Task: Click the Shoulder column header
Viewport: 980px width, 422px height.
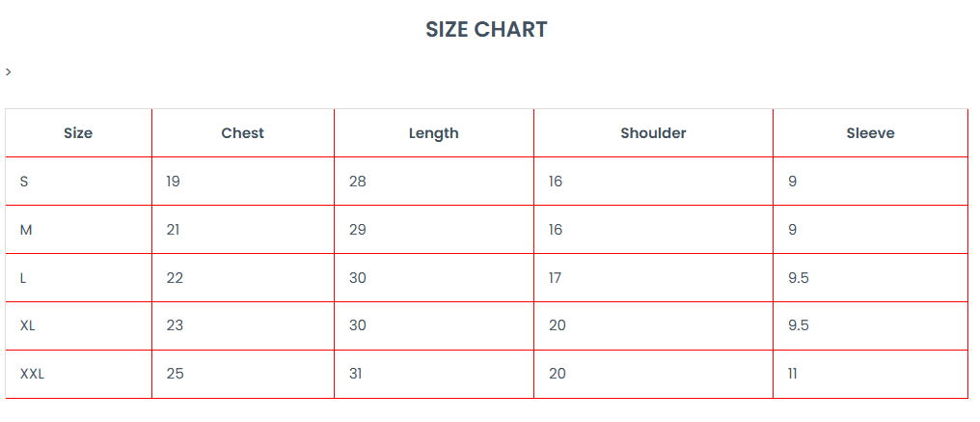Action: (x=653, y=133)
